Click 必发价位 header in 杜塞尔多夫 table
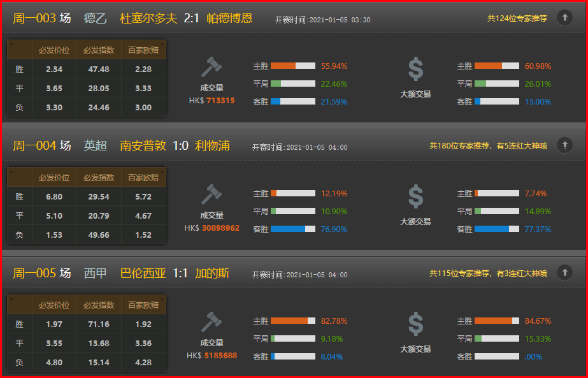588x378 pixels. [54, 50]
